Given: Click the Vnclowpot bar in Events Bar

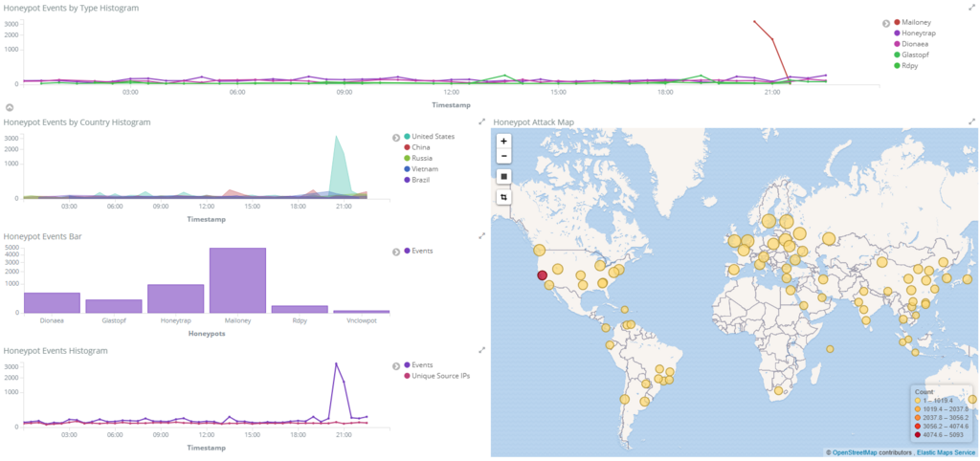Looking at the screenshot, I should pos(361,311).
